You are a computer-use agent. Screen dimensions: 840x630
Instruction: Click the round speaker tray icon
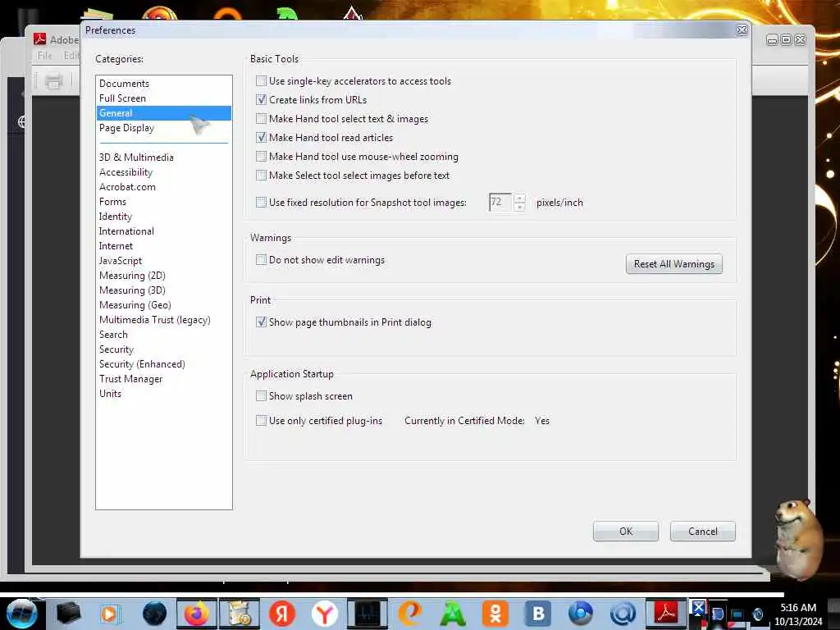tap(757, 614)
